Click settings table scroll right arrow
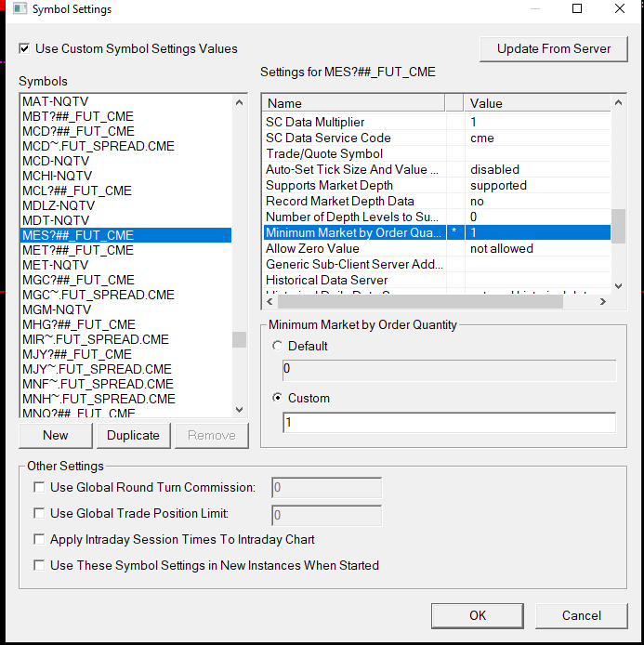Screen dimensions: 644x645 pyautogui.click(x=603, y=301)
